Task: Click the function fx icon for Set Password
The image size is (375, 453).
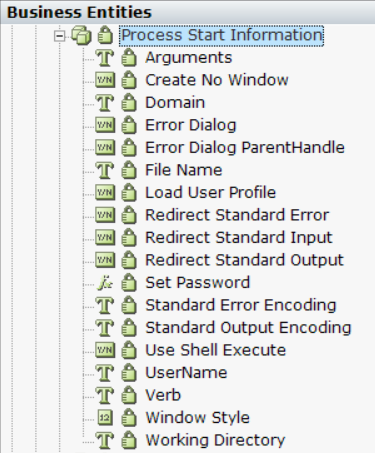Action: 105,283
